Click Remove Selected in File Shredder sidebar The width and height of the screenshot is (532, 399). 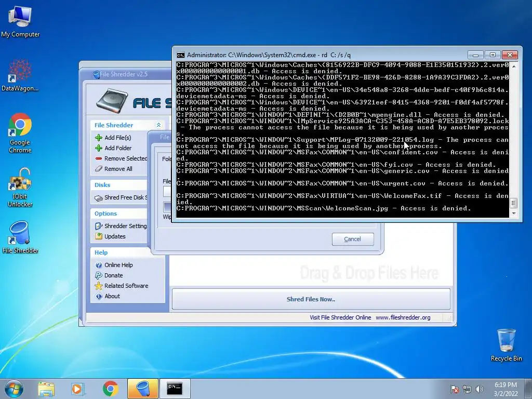(x=121, y=158)
